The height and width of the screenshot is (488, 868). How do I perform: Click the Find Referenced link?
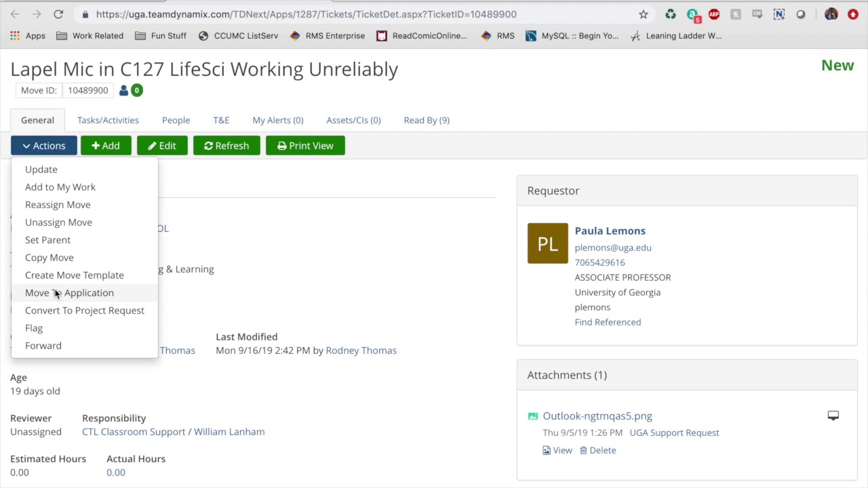pos(608,322)
